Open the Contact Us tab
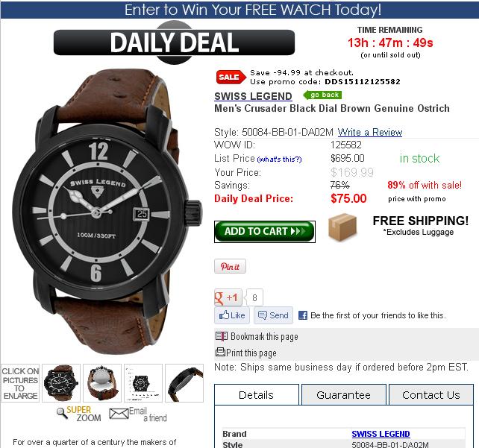The width and height of the screenshot is (479, 448). (x=431, y=395)
